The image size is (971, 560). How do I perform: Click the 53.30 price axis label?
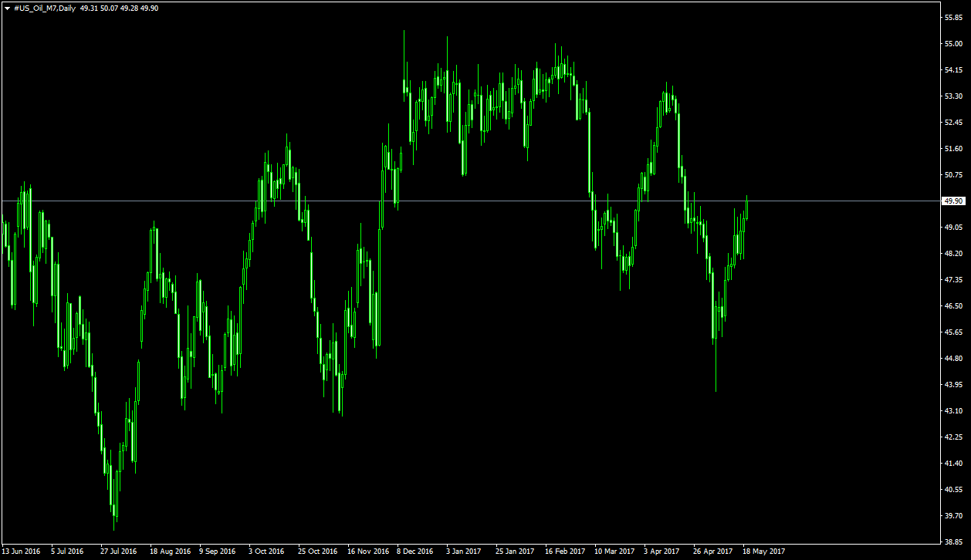[953, 96]
